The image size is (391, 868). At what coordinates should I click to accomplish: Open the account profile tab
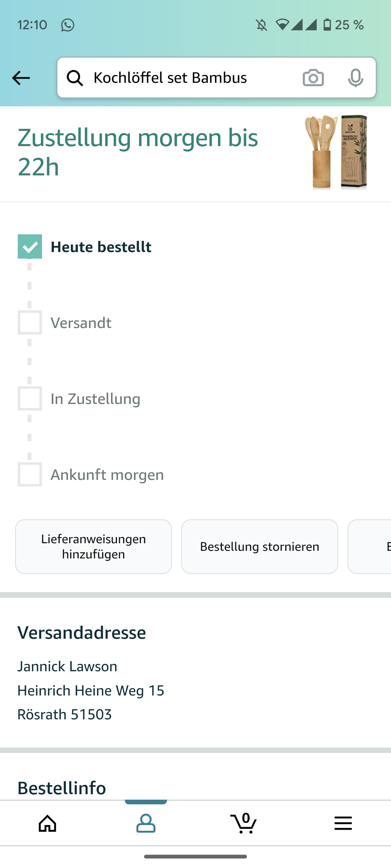pyautogui.click(x=146, y=824)
